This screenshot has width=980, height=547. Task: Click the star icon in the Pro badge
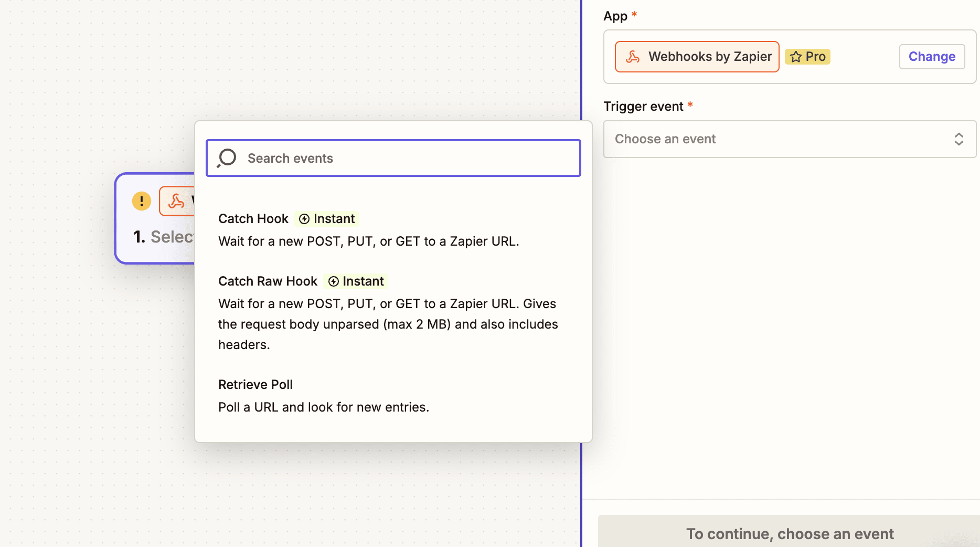tap(795, 56)
